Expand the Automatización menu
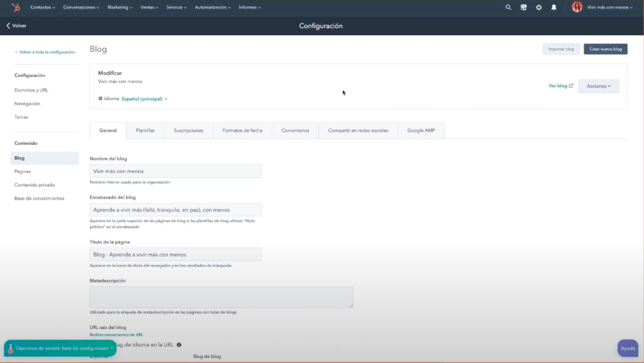The width and height of the screenshot is (644, 363). (213, 7)
